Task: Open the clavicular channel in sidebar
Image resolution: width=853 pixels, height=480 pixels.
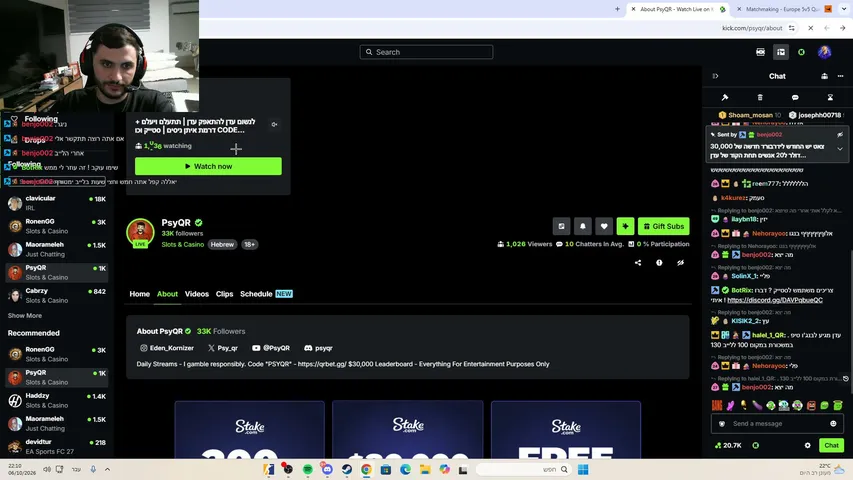Action: 57,203
